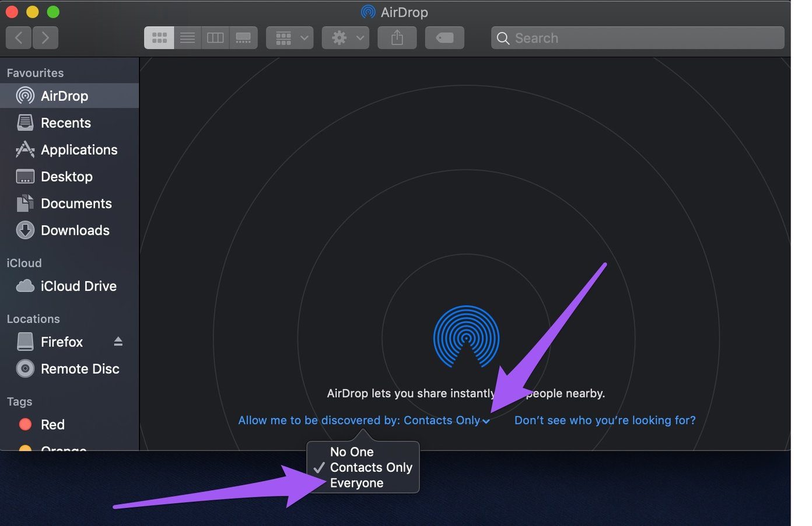Click the iCloud section header
Screen dimensions: 812x526
tap(24, 263)
